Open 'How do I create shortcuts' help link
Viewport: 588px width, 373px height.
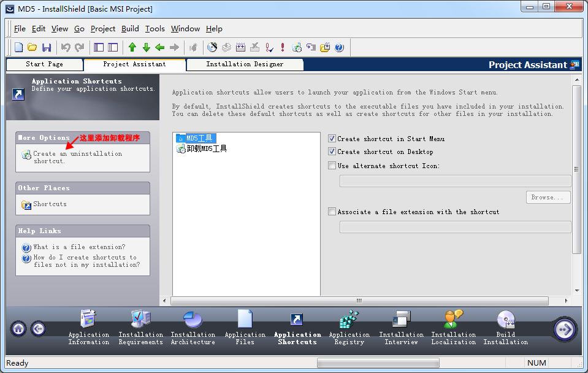point(86,261)
